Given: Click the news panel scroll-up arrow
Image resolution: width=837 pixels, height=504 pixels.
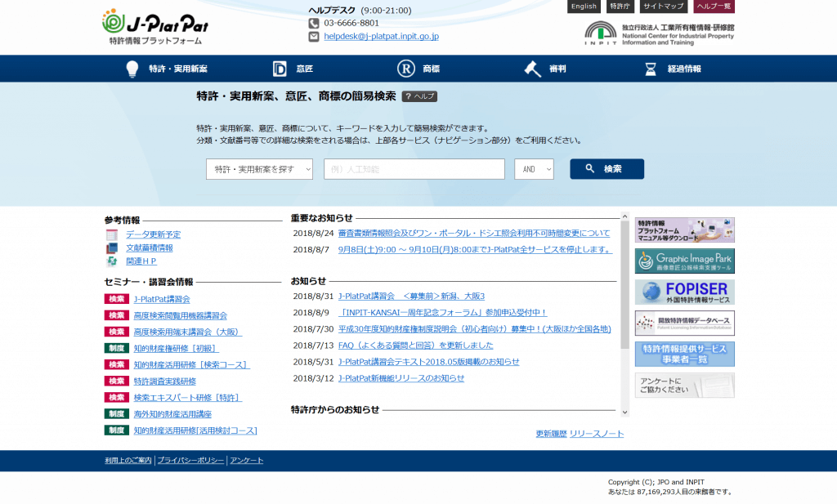Looking at the screenshot, I should click(624, 216).
